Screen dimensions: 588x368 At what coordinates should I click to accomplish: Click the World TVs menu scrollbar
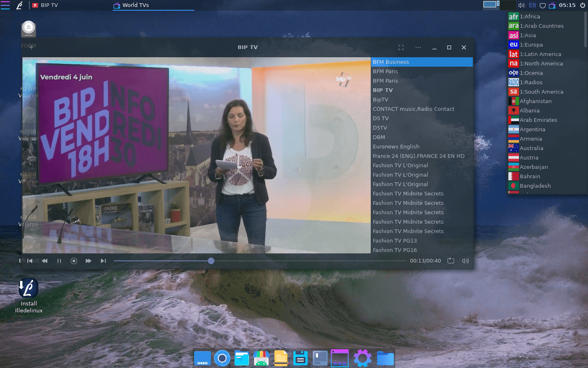pos(586,29)
